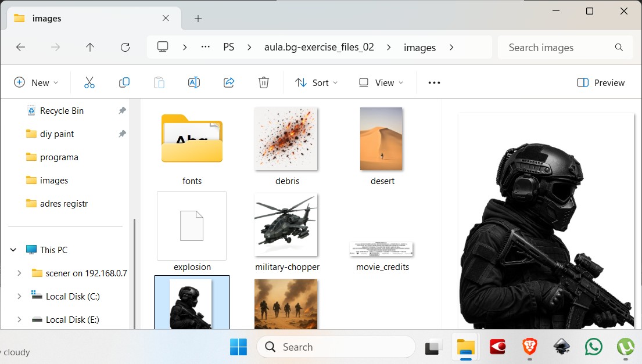Open WhatsApp from the taskbar
The width and height of the screenshot is (642, 364).
[x=593, y=347]
